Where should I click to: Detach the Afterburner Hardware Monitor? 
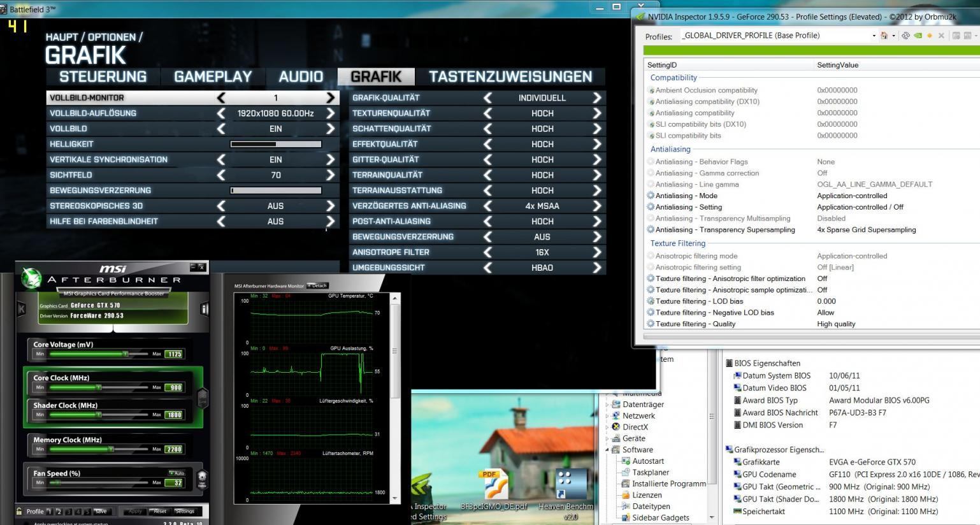[x=317, y=285]
